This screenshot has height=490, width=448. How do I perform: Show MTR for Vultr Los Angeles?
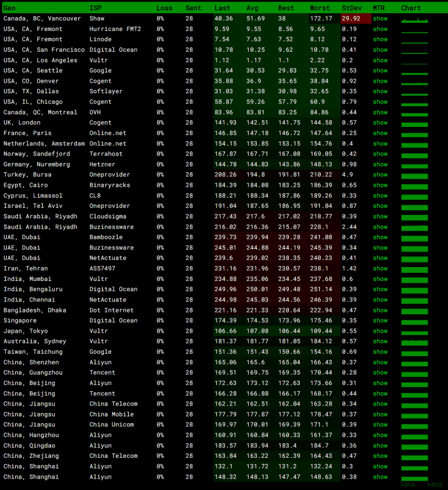click(380, 60)
